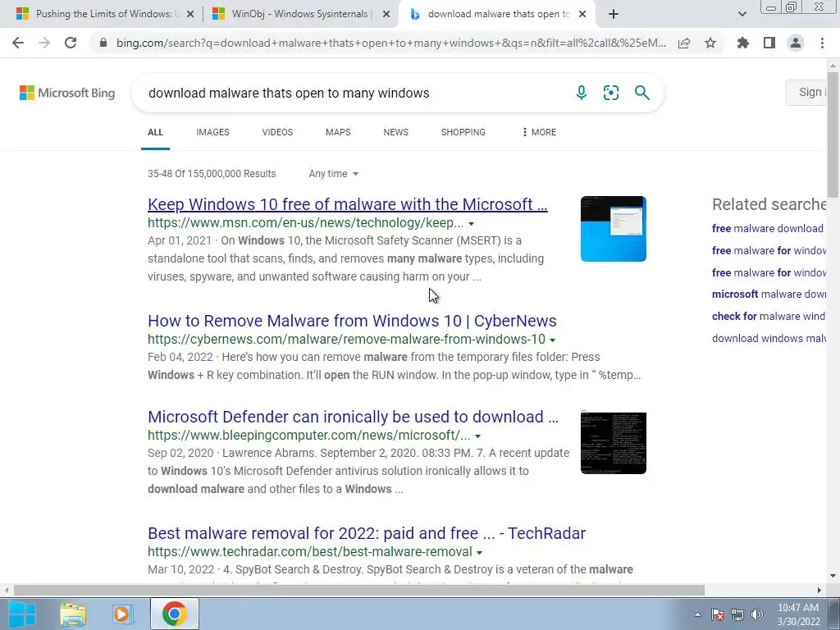Open the Windows Start button
This screenshot has height=630, width=840.
pyautogui.click(x=22, y=614)
